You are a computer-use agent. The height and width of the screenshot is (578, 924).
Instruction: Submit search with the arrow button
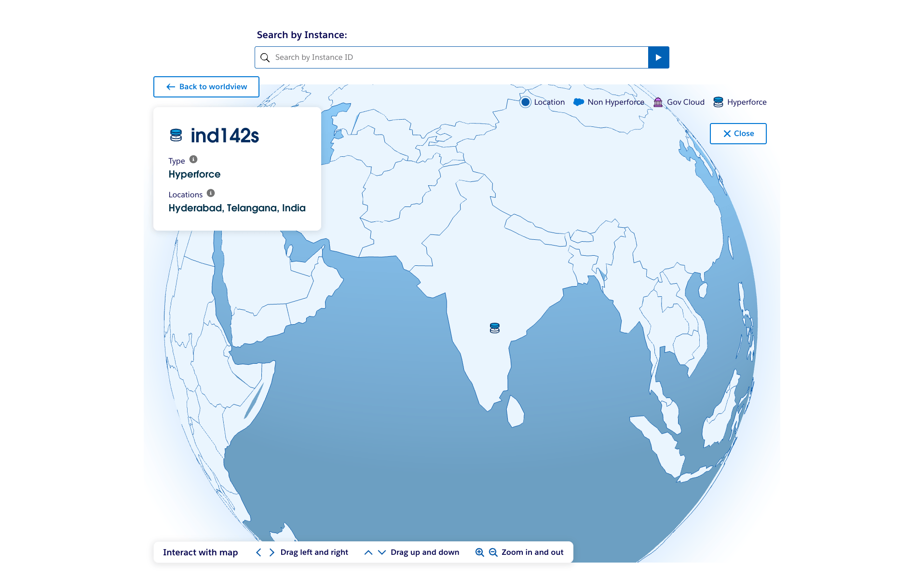658,57
